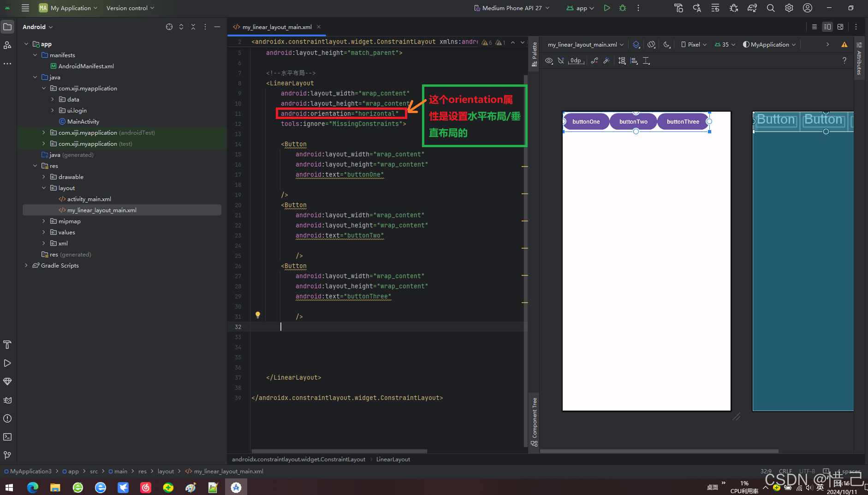Open AndroidManifest.xml in the project tree

(86, 66)
